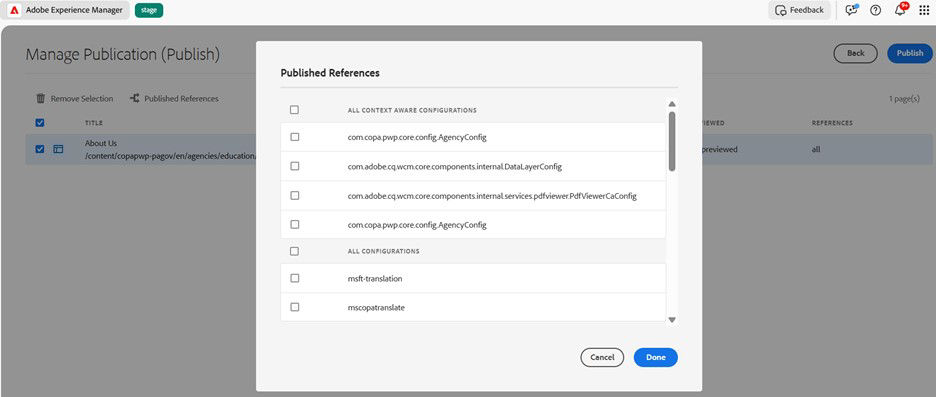Screen dimensions: 936x397
Task: Click Cancel in the dialog
Action: pos(602,357)
